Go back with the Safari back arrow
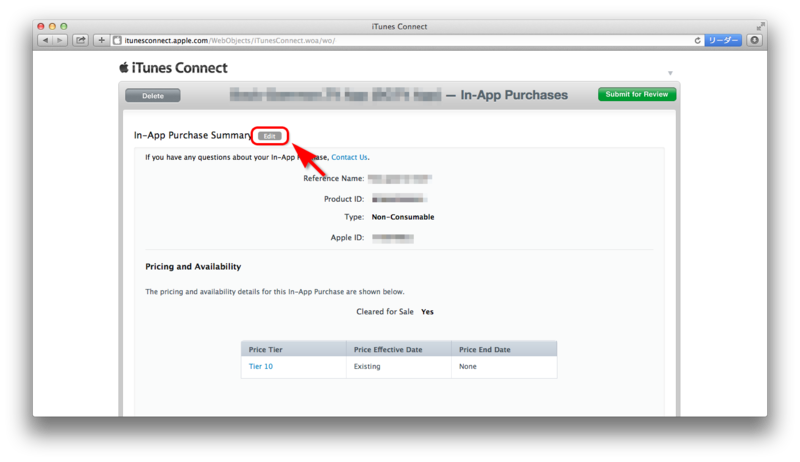Screen dimensions: 800x462 pyautogui.click(x=45, y=40)
